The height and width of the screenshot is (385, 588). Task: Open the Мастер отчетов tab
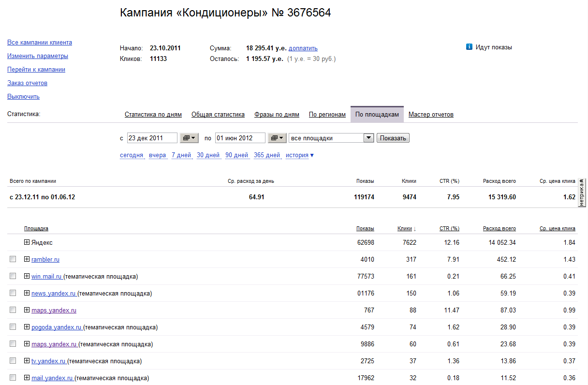[x=431, y=115]
